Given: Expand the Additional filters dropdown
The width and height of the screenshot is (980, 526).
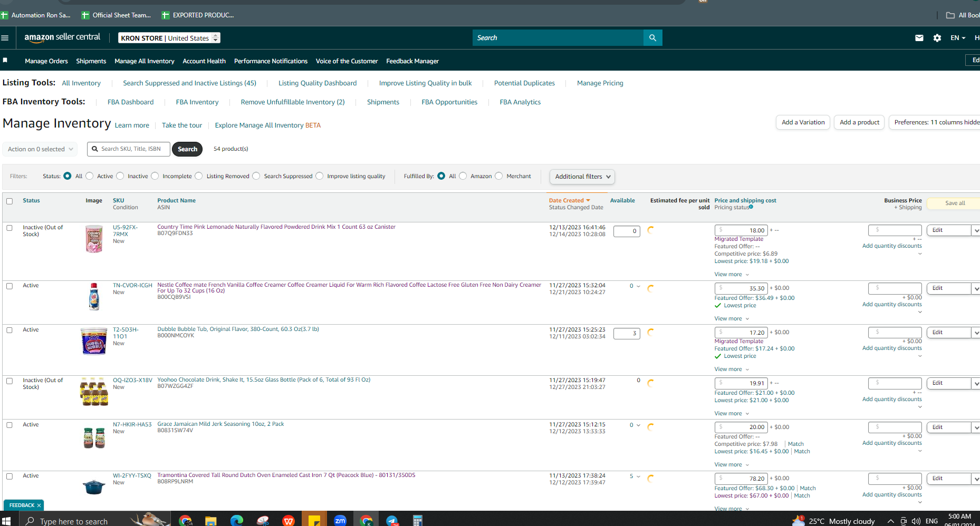Looking at the screenshot, I should (x=582, y=177).
